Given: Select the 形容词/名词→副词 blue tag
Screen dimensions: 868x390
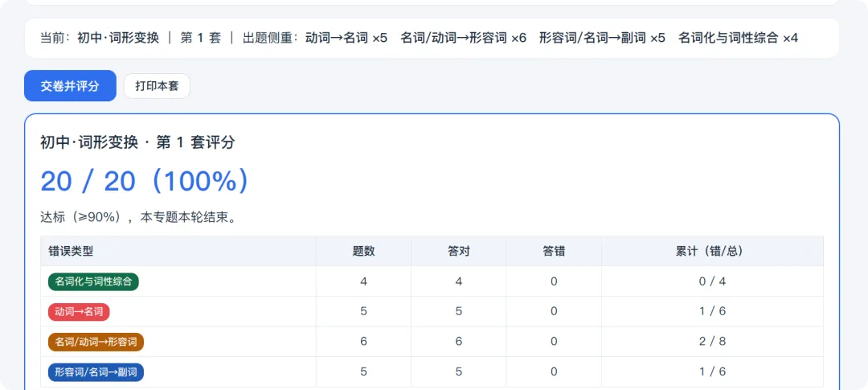Looking at the screenshot, I should click(x=96, y=372).
